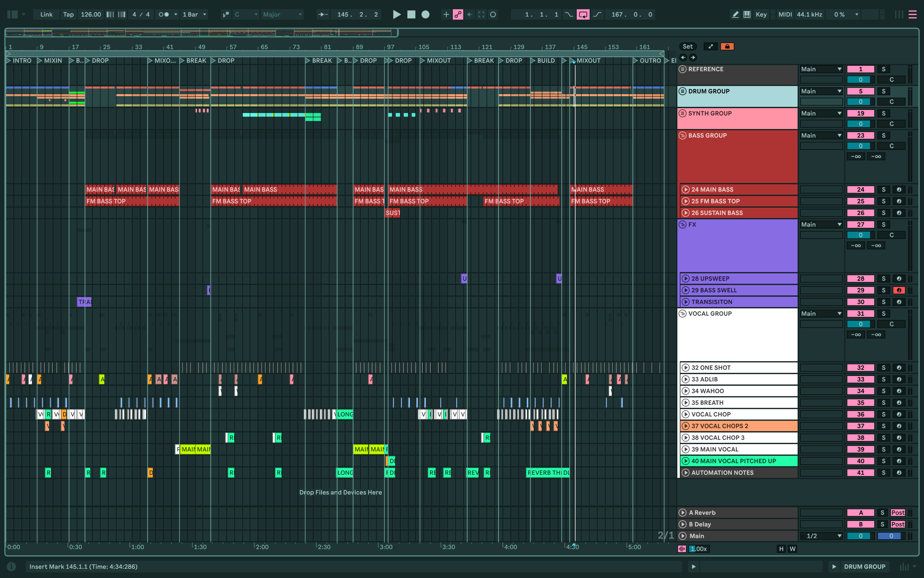Fold the BASS GROUP track

click(683, 136)
